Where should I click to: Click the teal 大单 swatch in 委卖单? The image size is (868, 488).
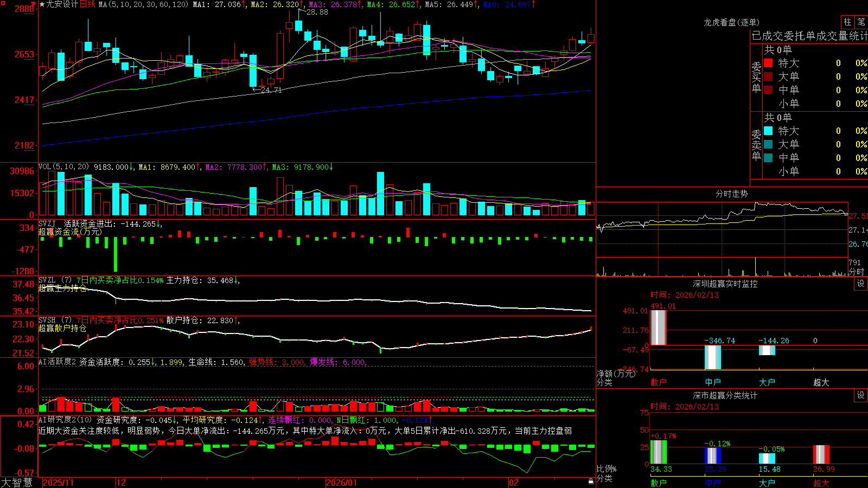(x=768, y=144)
